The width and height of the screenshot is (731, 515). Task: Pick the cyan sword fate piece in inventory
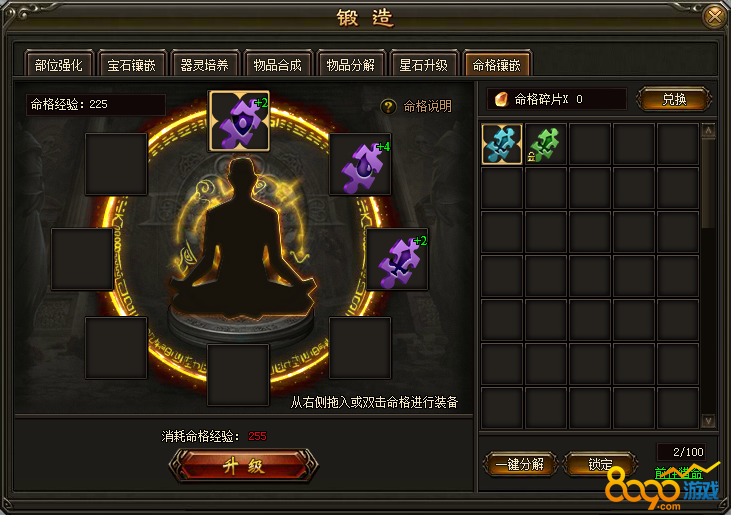(x=502, y=144)
